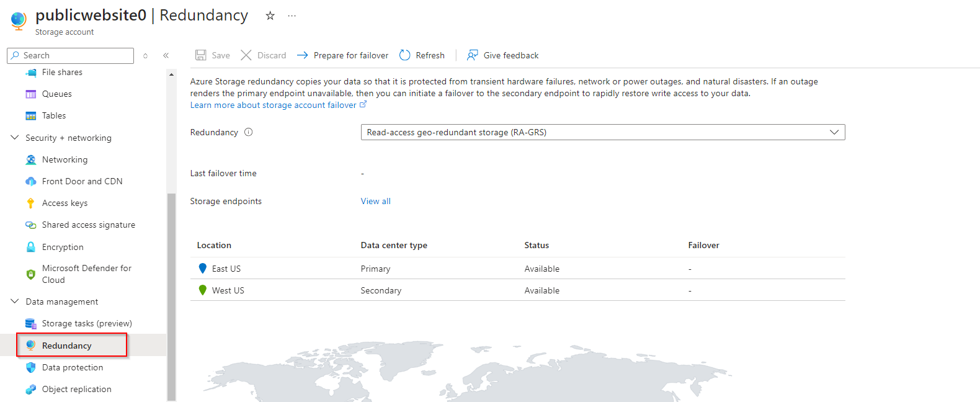Collapse the Data management section
This screenshot has width=980, height=402.
[x=15, y=301]
